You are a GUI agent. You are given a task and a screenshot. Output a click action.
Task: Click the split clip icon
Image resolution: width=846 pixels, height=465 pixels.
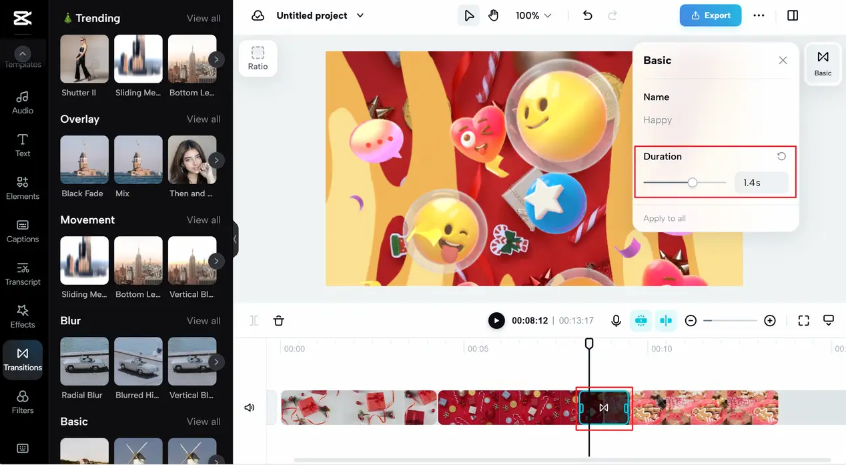click(254, 321)
